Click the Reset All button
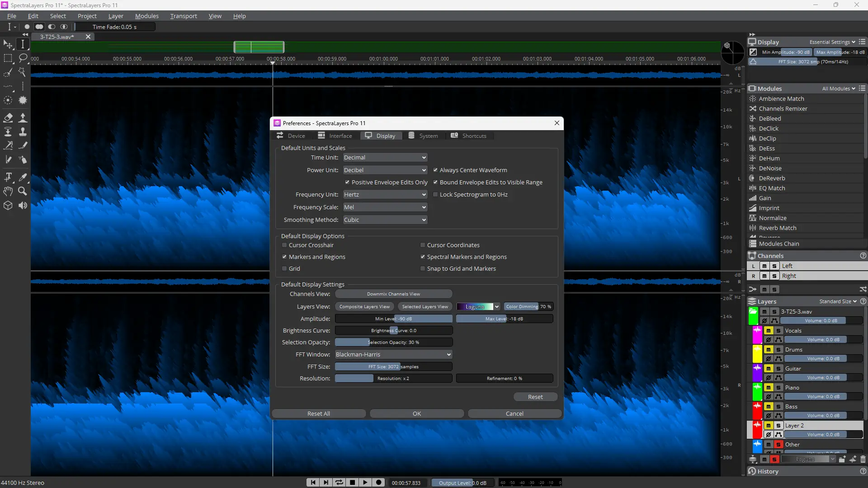The image size is (868, 488). (x=318, y=413)
